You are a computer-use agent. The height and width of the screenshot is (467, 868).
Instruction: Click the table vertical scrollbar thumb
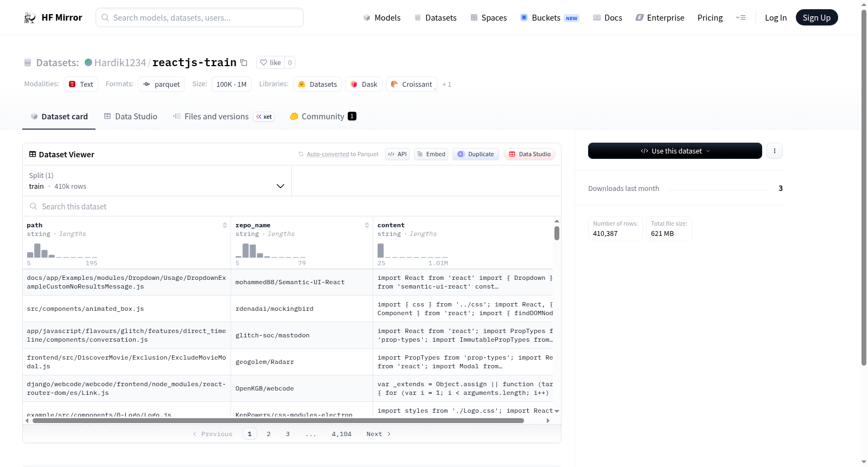(557, 233)
